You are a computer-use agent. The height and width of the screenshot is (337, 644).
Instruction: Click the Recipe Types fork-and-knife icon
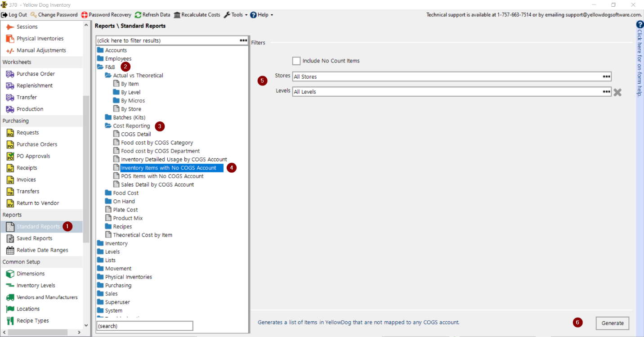(x=10, y=320)
